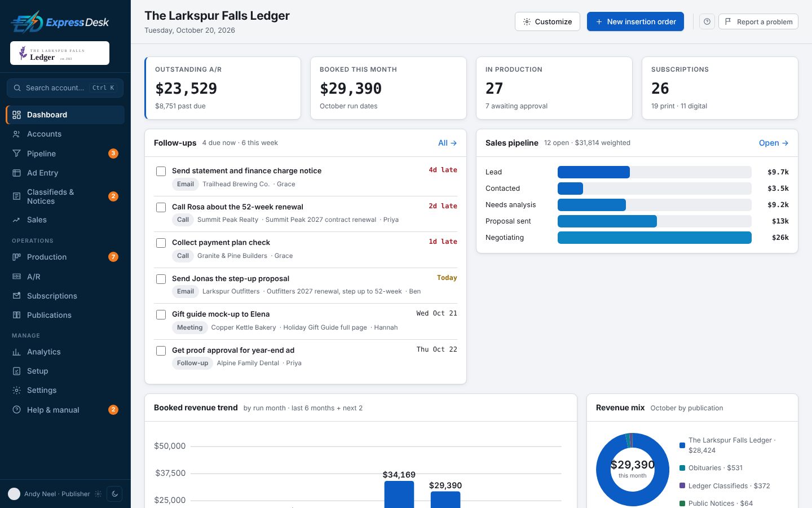812x508 pixels.
Task: Click the Dashboard grid icon in sidebar
Action: coord(16,115)
